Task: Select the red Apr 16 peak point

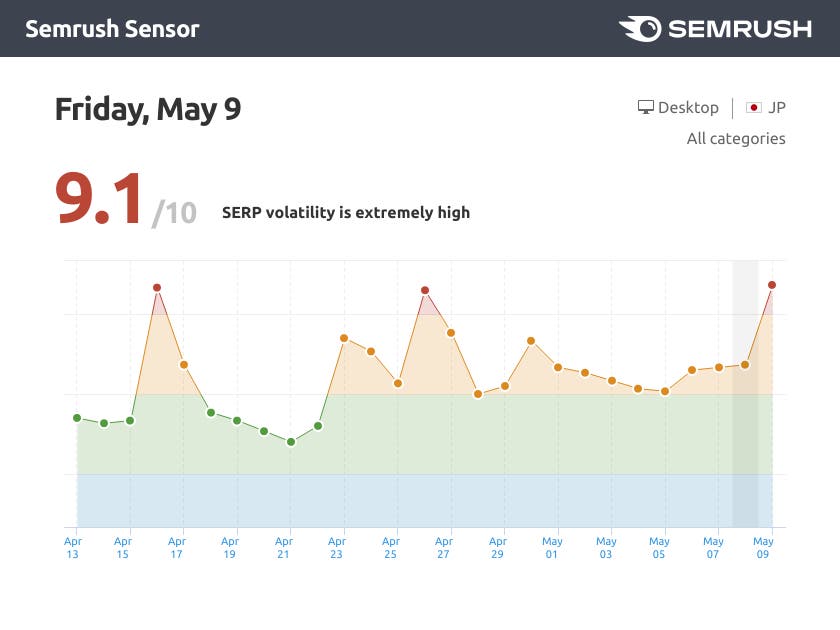Action: 157,288
